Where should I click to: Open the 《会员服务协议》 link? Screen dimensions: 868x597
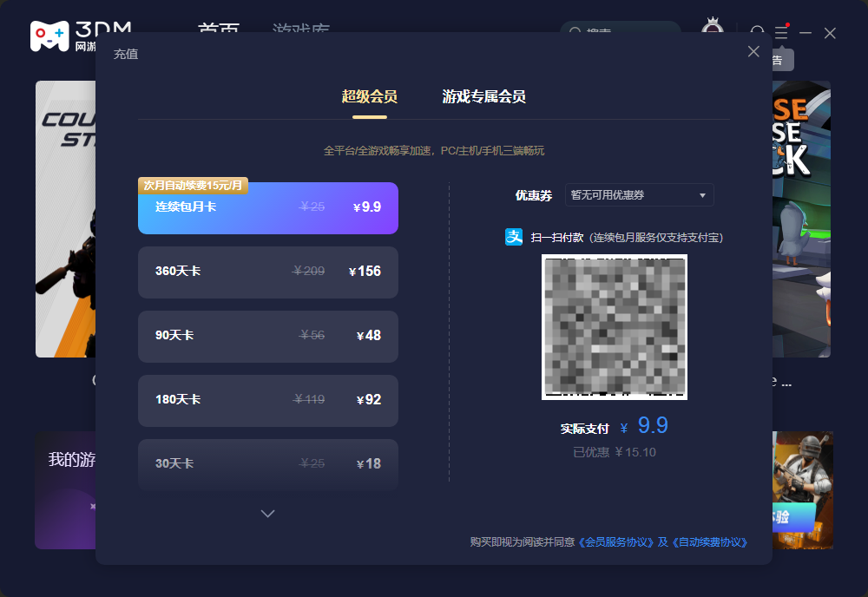click(x=616, y=542)
